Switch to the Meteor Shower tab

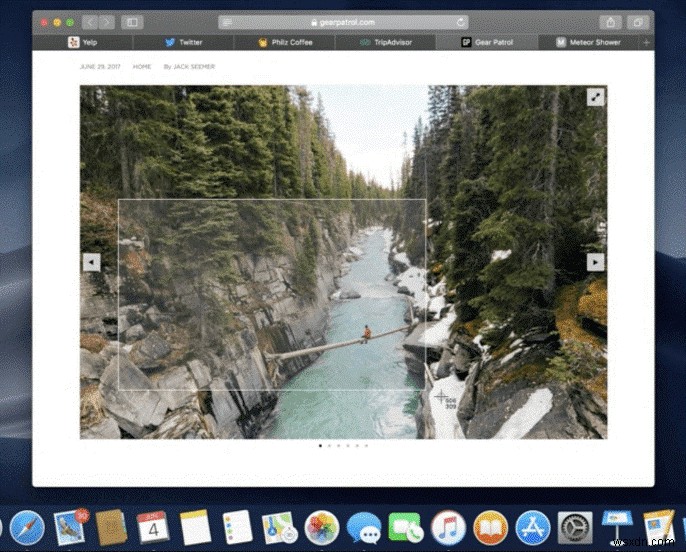click(588, 42)
